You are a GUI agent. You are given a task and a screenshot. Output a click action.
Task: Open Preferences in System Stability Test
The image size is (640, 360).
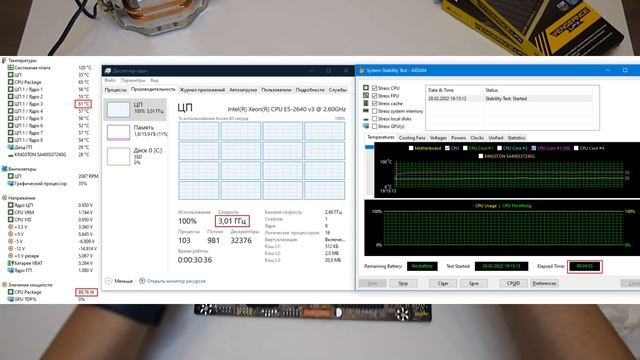pos(544,283)
